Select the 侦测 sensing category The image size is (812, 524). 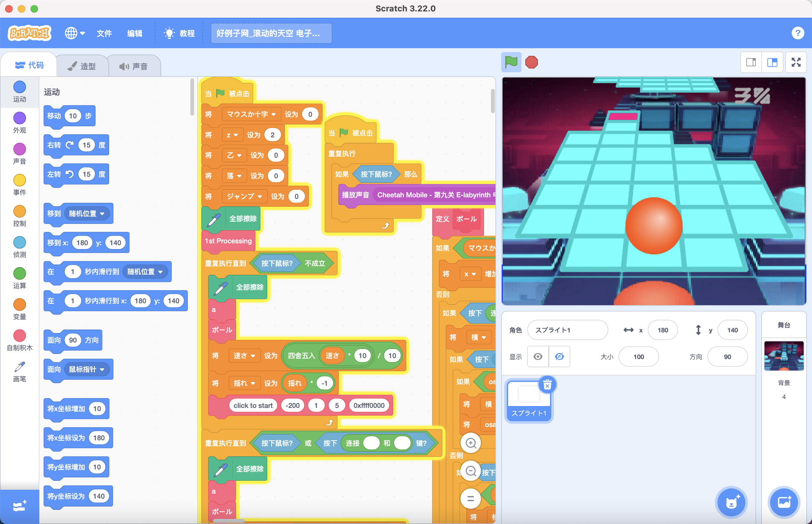19,247
